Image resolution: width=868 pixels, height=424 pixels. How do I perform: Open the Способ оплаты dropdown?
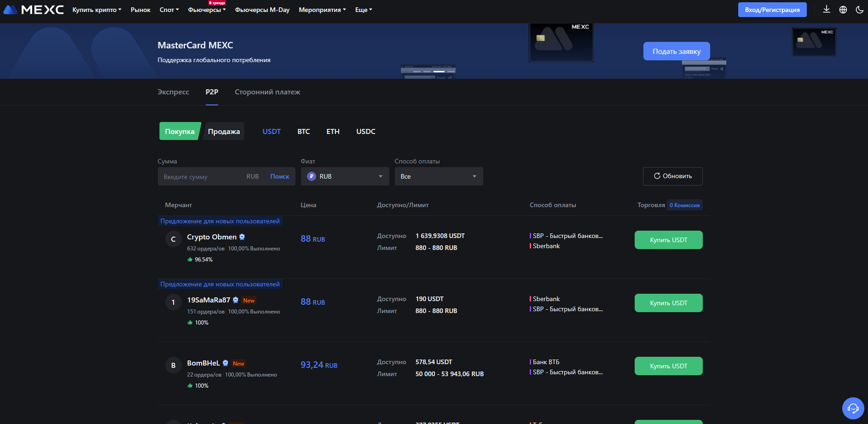pos(439,176)
